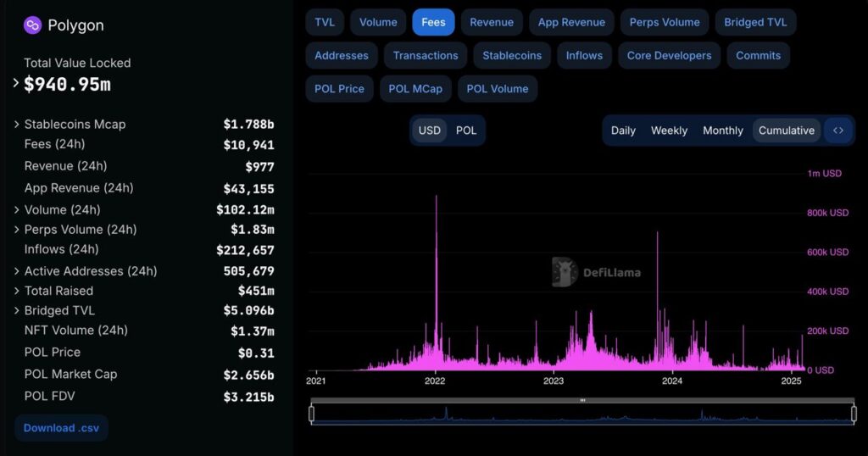Click the Polygon chain logo icon
The height and width of the screenshot is (456, 868).
coord(33,25)
